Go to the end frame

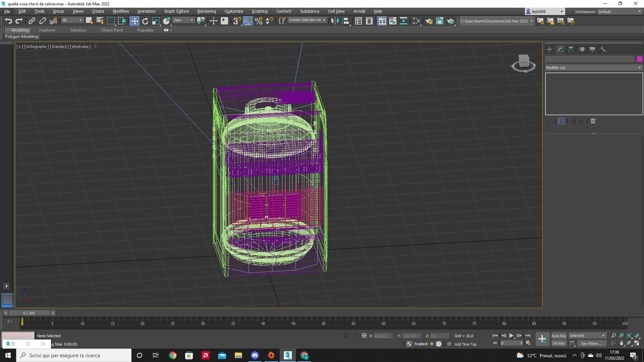tap(528, 336)
